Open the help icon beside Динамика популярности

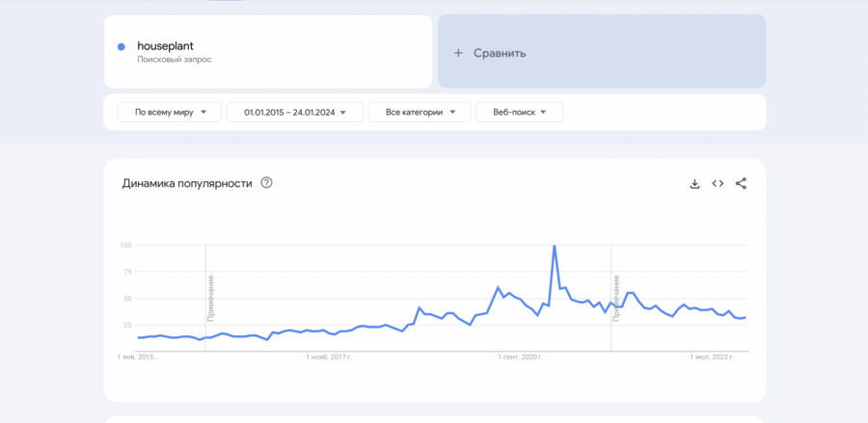point(266,183)
